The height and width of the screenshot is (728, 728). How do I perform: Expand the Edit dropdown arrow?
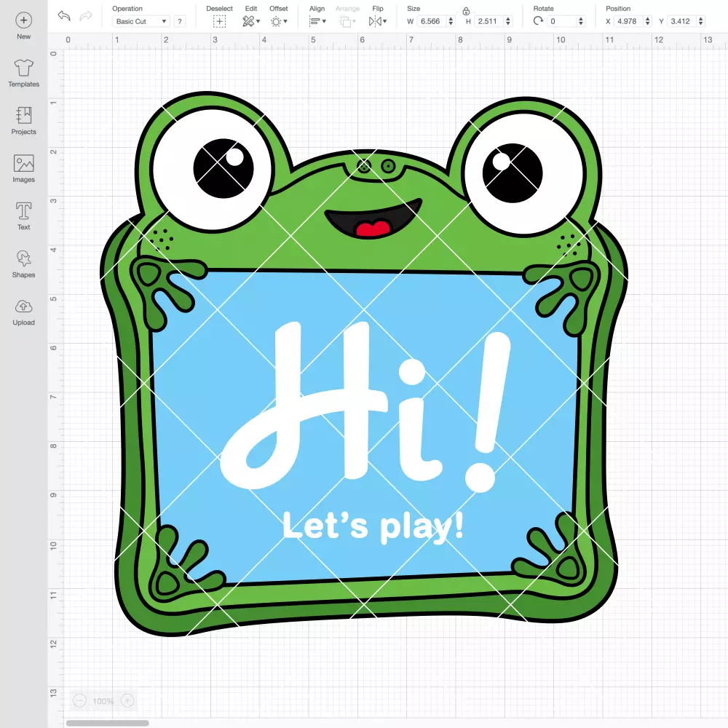(258, 21)
